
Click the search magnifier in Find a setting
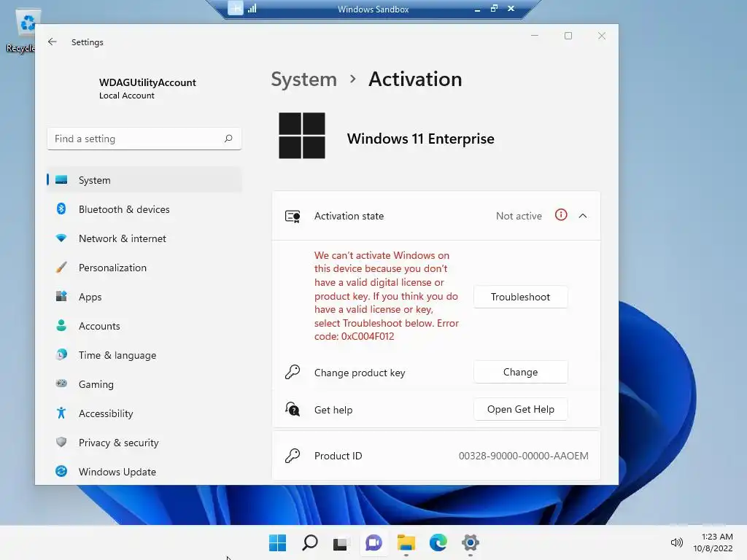(228, 139)
